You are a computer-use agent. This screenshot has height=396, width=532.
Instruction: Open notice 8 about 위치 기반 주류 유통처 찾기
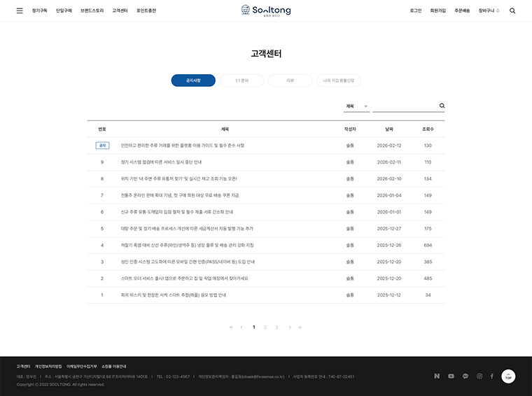(178, 178)
